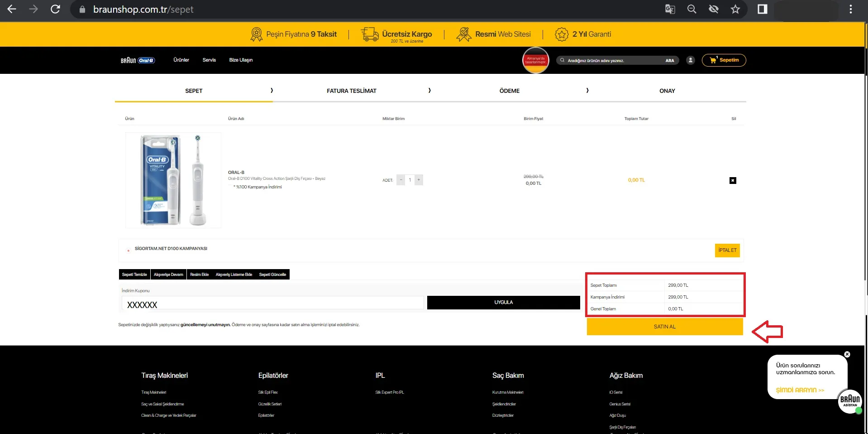The width and height of the screenshot is (868, 434).
Task: Reload the page with refresh icon
Action: point(55,9)
